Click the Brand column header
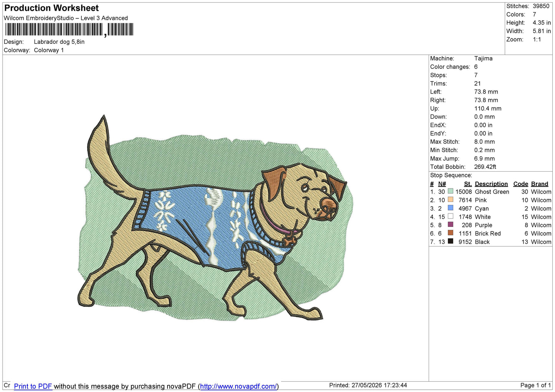This screenshot has width=555, height=392. pyautogui.click(x=540, y=184)
